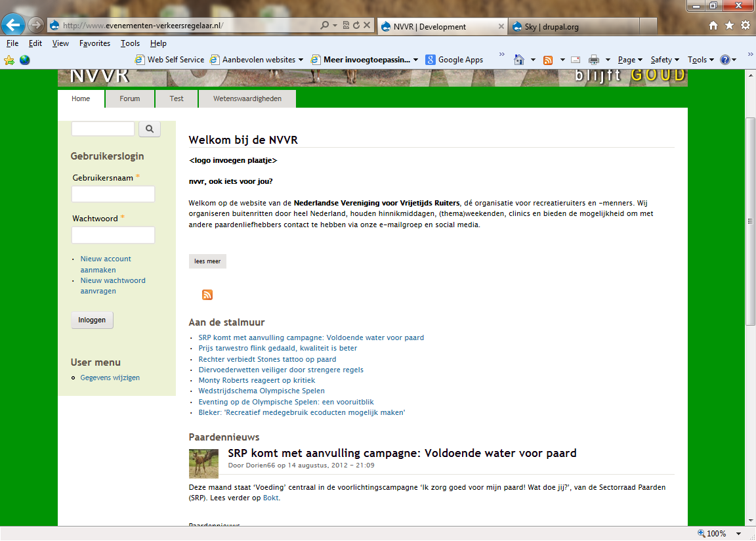Screen dimensions: 756x541
Task: Open zoom level dropdown arrow in status bar
Action: tap(739, 533)
